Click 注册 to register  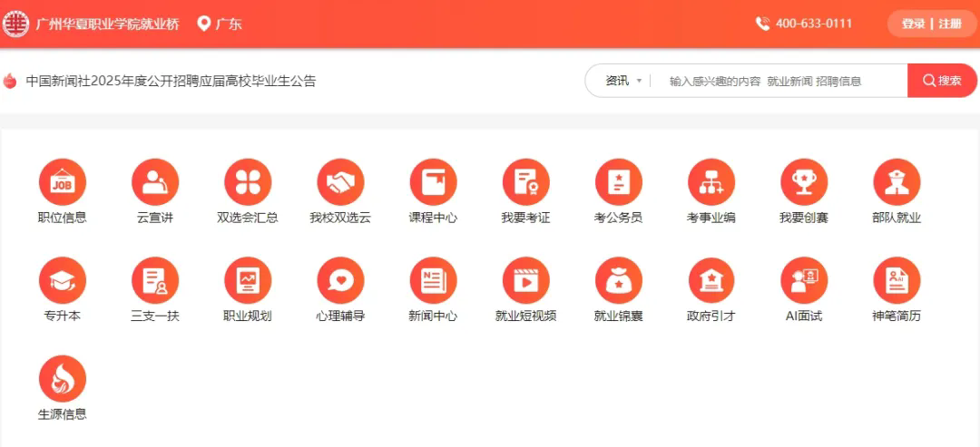950,24
